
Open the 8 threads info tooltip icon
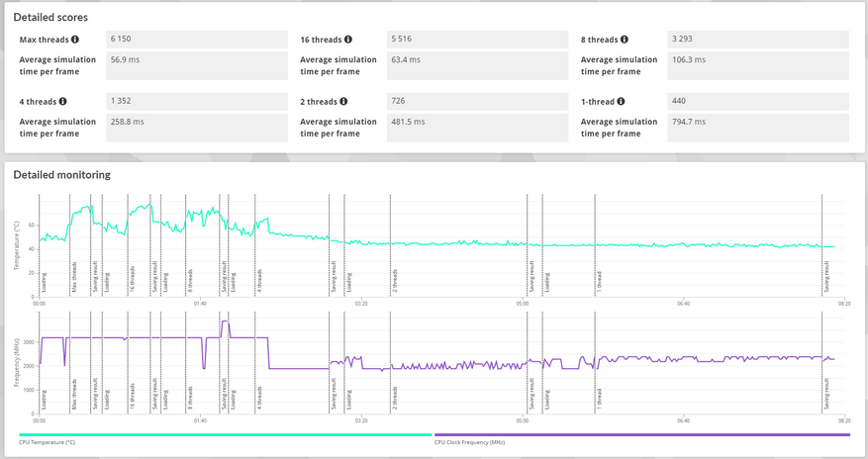pyautogui.click(x=624, y=40)
